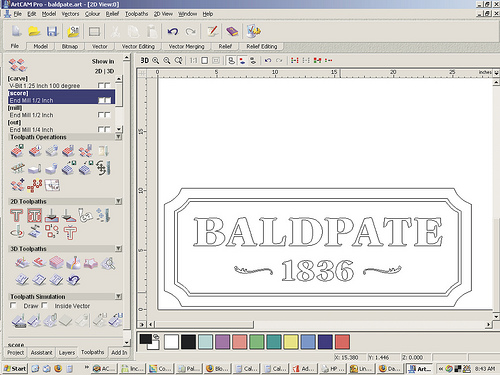Select the score End Mill 1/2 Inch toolpath row
500x375 pixels.
click(61, 97)
